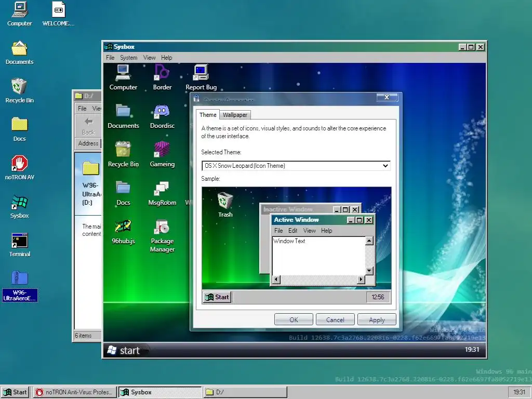Switch to noTRON Anti-Virus taskbar item

click(74, 392)
